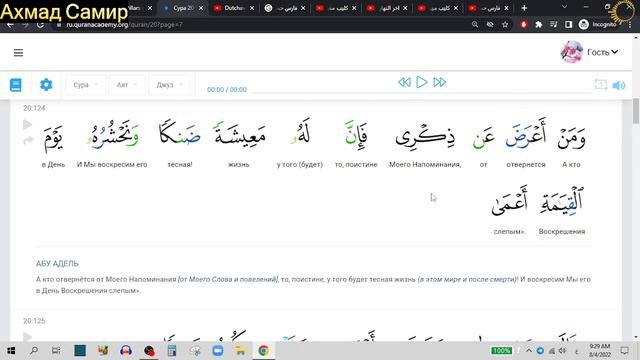Open the browser zoom magnifier icon
This screenshot has width=640, height=360.
[475, 24]
